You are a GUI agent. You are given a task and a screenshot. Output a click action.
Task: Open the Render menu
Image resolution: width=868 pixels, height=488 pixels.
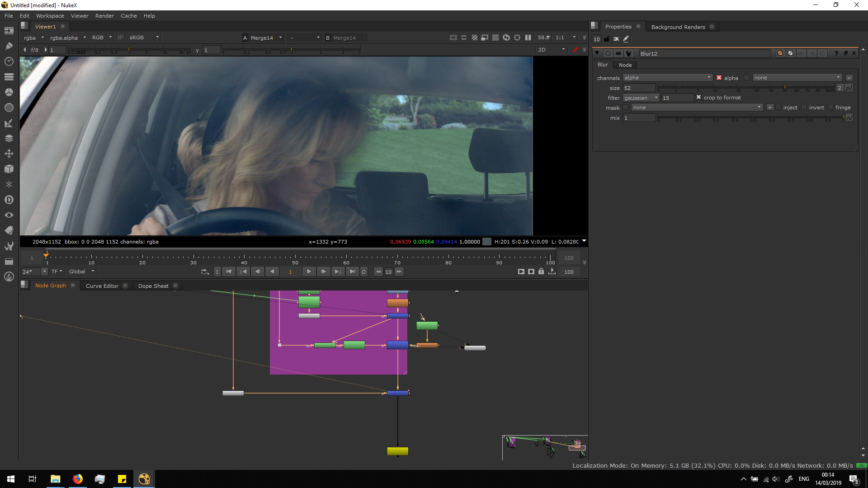[x=104, y=16]
